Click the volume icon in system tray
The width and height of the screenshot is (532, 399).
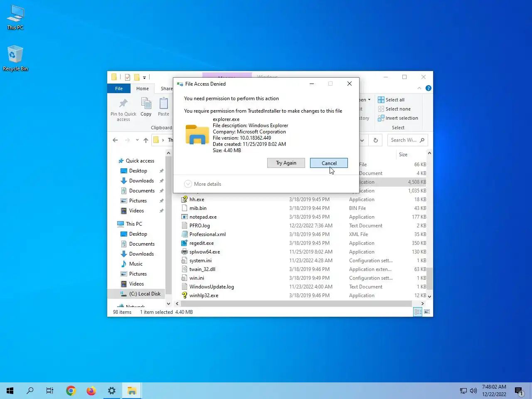[x=473, y=391]
